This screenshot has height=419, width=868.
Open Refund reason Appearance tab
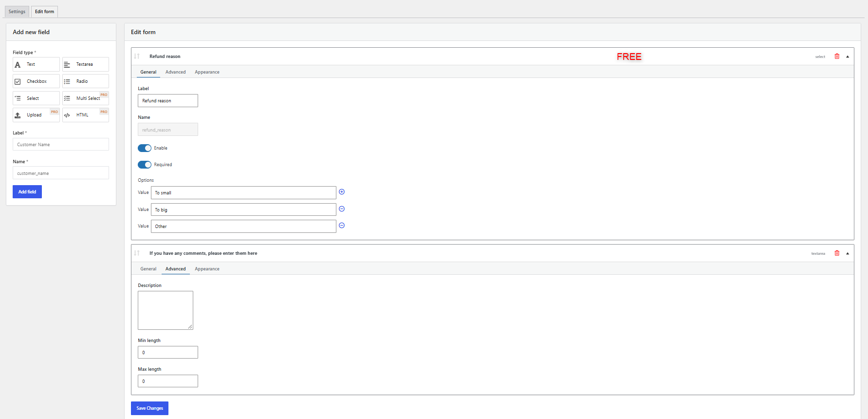(207, 72)
